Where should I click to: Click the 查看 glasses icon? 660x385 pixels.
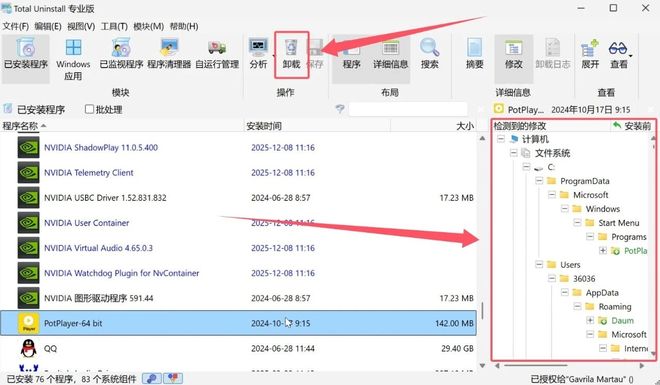pos(617,48)
